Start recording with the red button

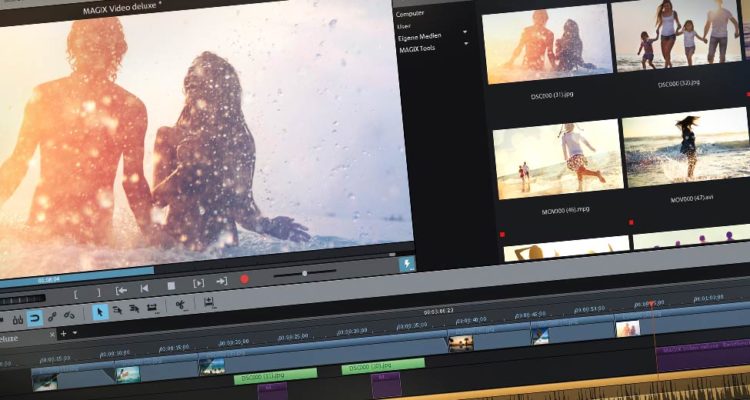coord(244,279)
